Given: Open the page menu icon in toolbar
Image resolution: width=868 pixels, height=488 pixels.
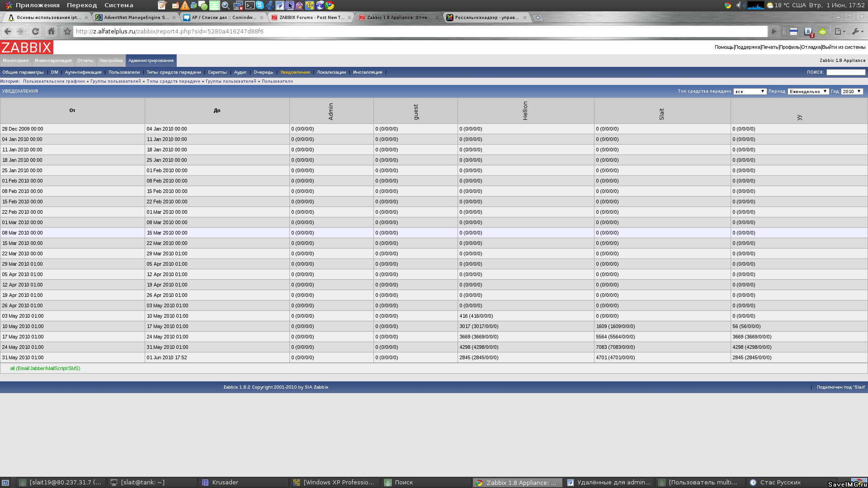Looking at the screenshot, I should coord(840,31).
